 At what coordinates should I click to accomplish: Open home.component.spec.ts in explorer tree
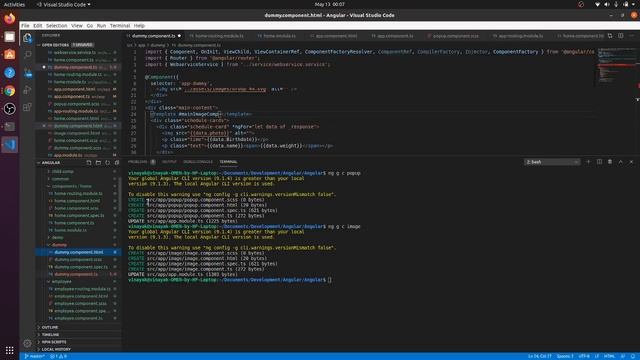79,216
